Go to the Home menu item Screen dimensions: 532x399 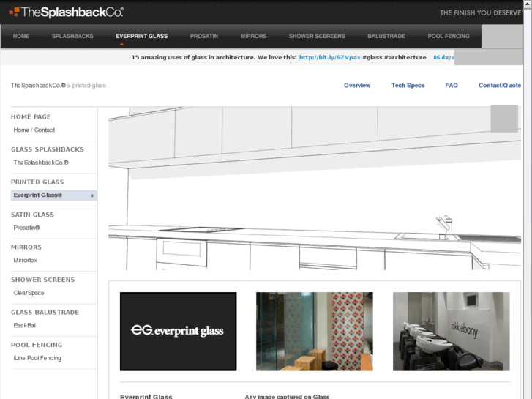click(21, 36)
